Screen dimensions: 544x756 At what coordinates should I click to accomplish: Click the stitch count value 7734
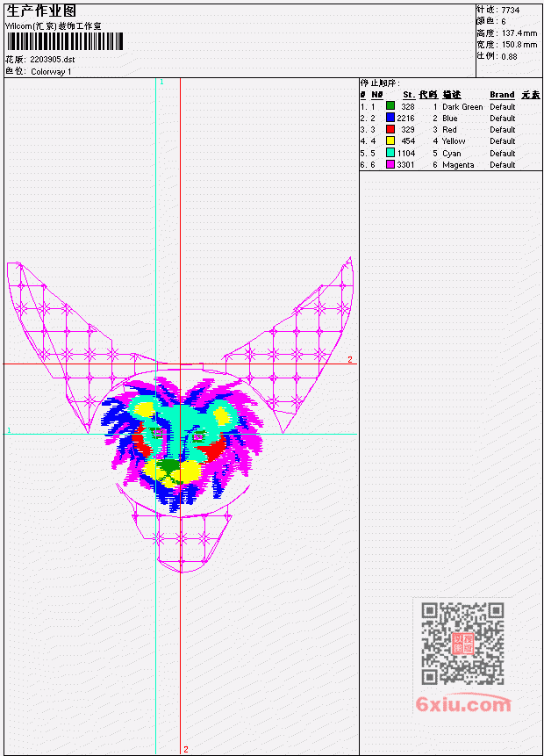(x=511, y=11)
